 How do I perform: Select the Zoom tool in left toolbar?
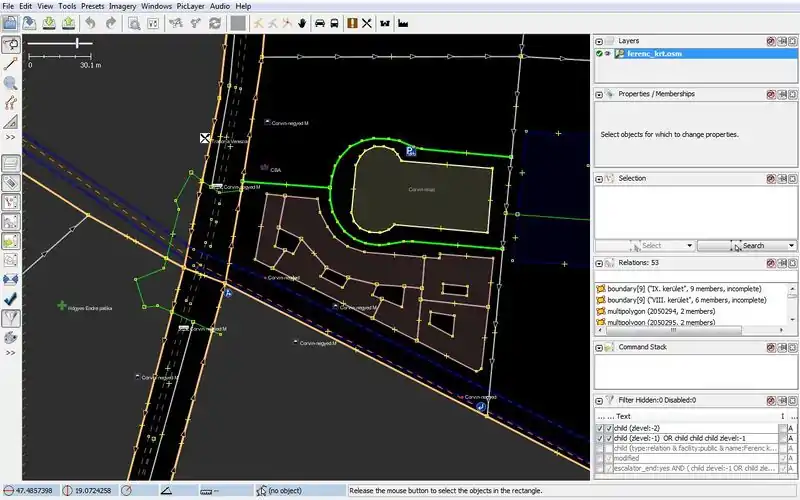pos(11,83)
